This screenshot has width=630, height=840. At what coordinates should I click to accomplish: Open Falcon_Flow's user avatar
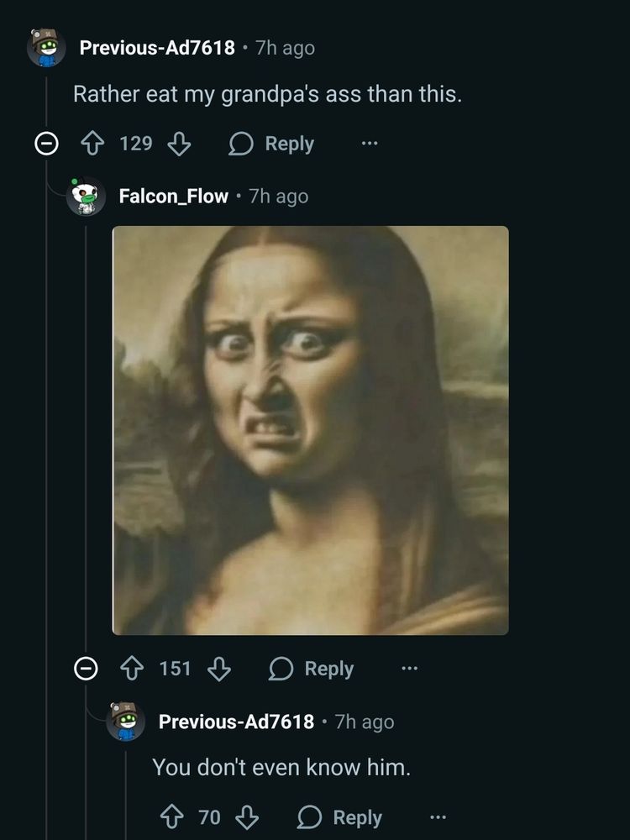point(87,197)
